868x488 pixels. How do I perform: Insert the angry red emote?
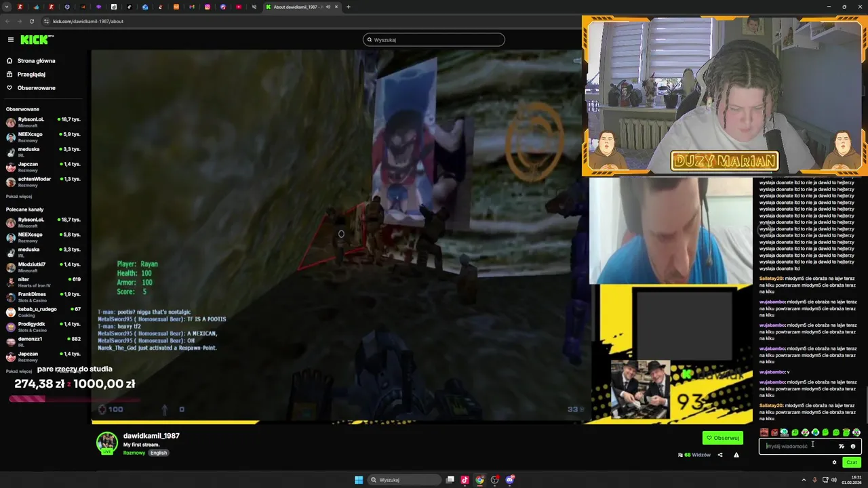(774, 432)
